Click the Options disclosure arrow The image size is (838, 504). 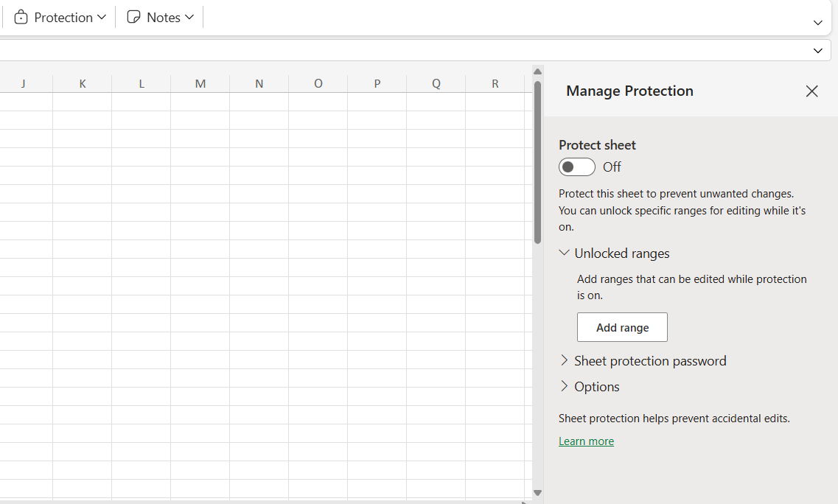click(564, 386)
